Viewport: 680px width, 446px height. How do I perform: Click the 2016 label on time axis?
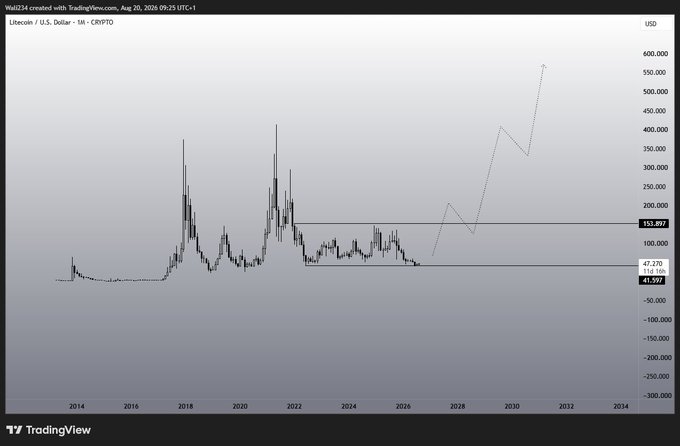click(x=131, y=406)
